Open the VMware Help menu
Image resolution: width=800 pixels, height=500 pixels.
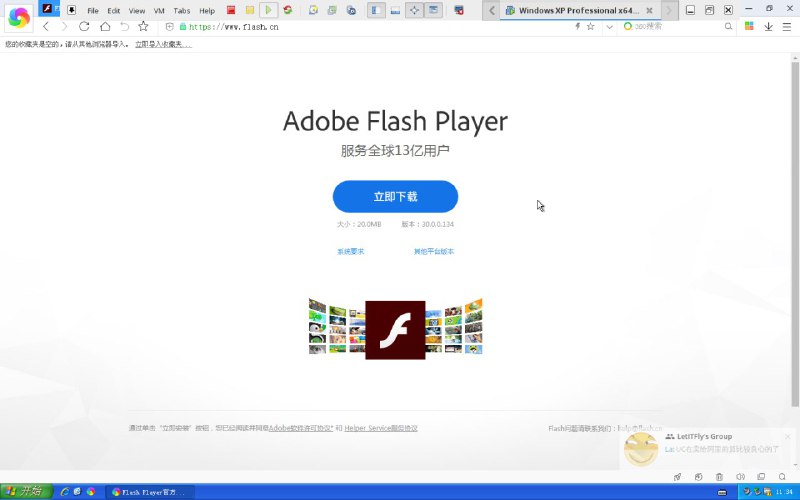[207, 10]
